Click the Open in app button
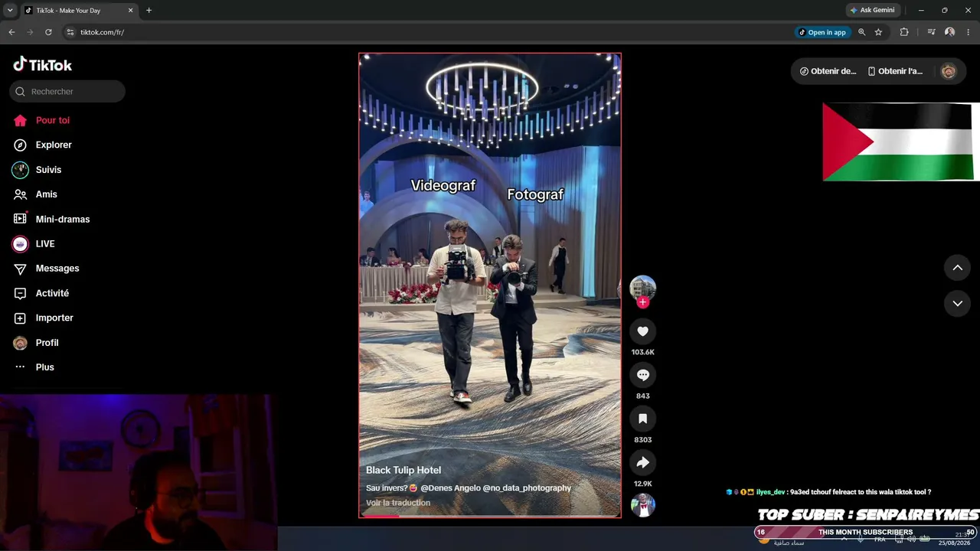Screen dimensions: 980x551 tap(822, 32)
